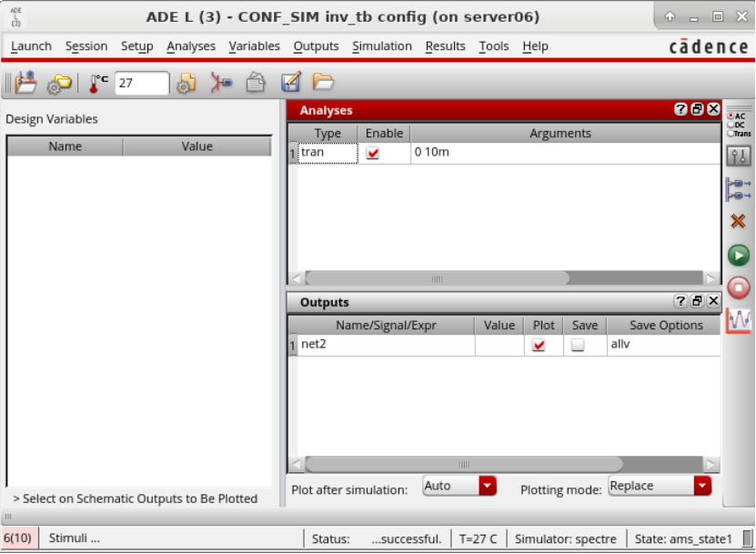Viewport: 756px width, 554px height.
Task: Click the green Run Simulation icon
Action: [x=739, y=256]
